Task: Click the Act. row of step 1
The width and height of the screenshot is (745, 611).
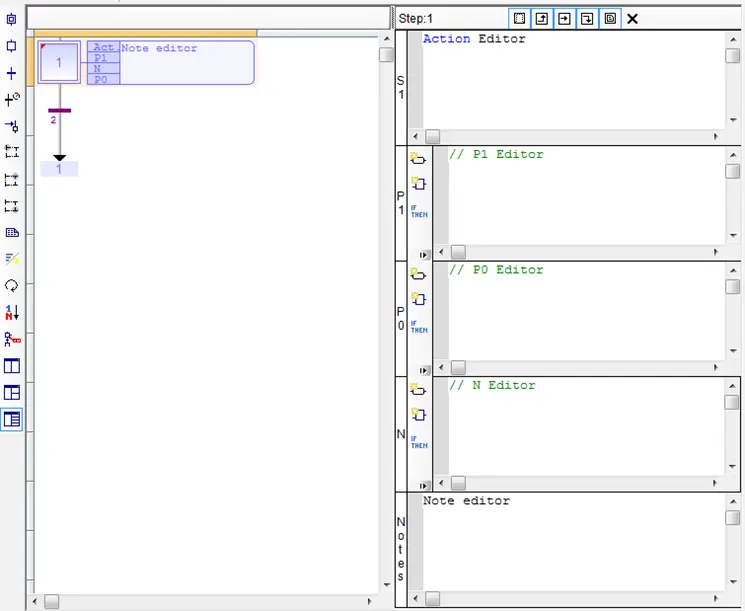Action: [x=104, y=47]
